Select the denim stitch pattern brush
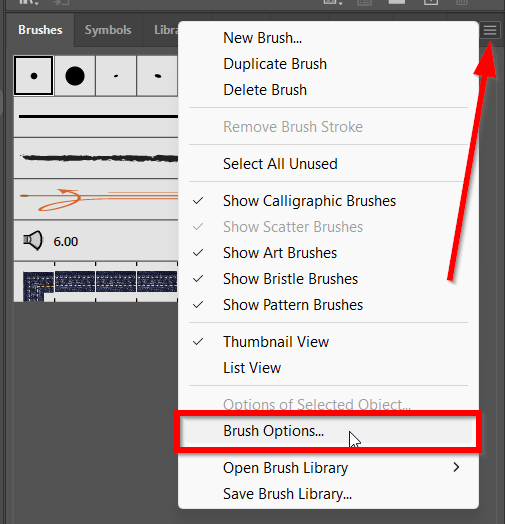 click(x=96, y=282)
